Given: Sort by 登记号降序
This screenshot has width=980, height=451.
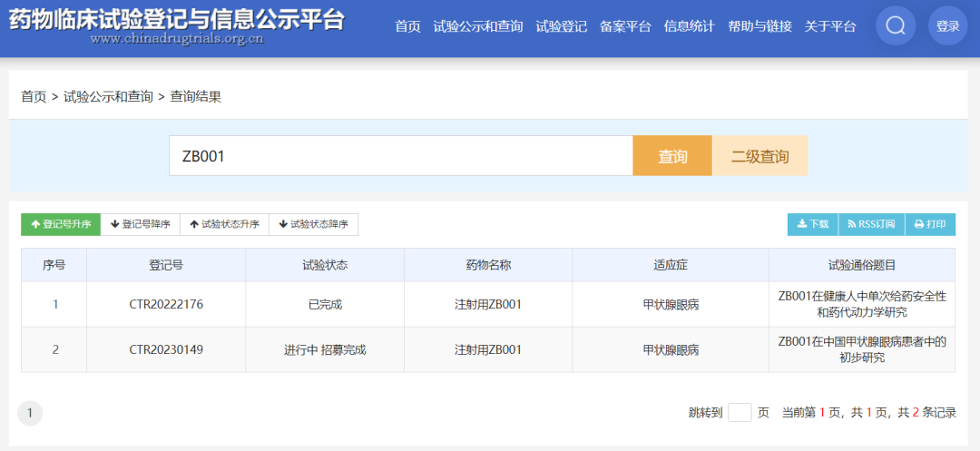Looking at the screenshot, I should click(x=141, y=224).
